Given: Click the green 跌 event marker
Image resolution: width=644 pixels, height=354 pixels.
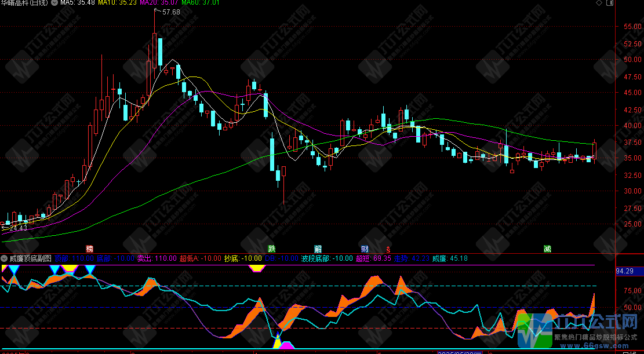Looking at the screenshot, I should 271,249.
